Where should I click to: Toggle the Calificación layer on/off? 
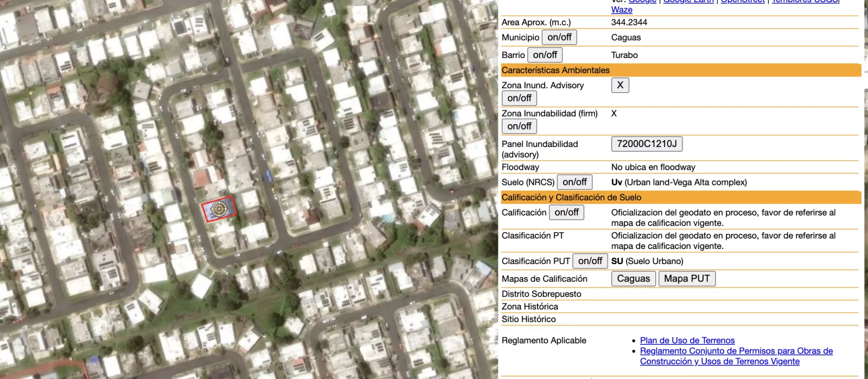pyautogui.click(x=566, y=213)
